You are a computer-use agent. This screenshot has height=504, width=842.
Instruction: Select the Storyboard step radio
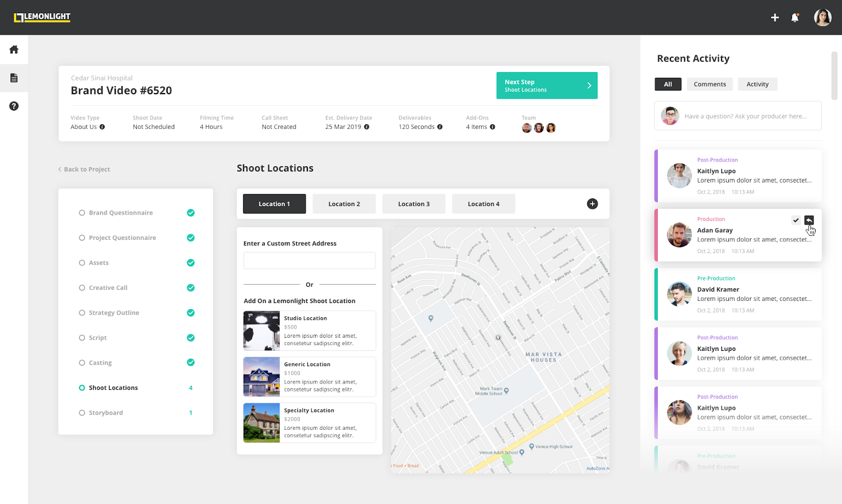[x=82, y=413]
